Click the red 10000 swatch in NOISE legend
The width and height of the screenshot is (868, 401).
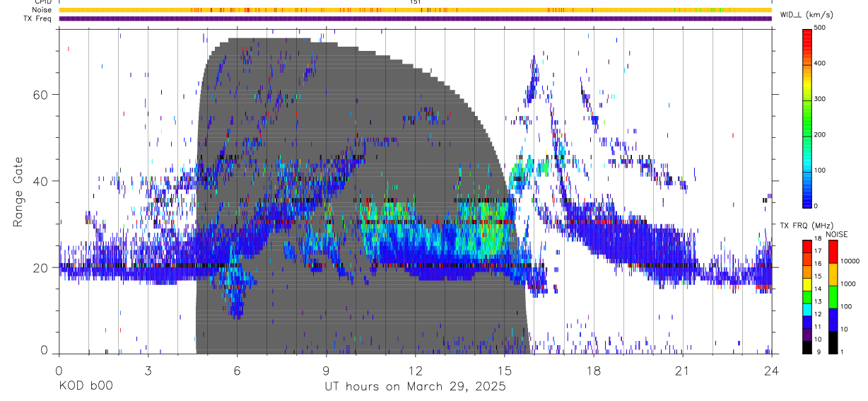pos(833,251)
